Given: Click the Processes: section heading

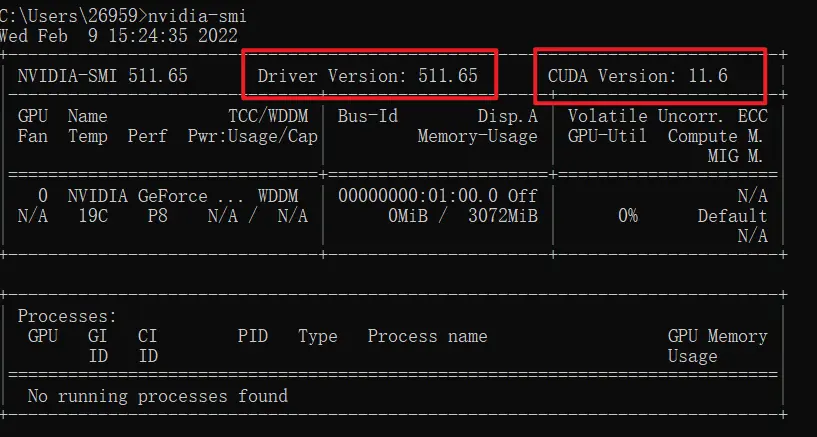Looking at the screenshot, I should click(x=68, y=316).
